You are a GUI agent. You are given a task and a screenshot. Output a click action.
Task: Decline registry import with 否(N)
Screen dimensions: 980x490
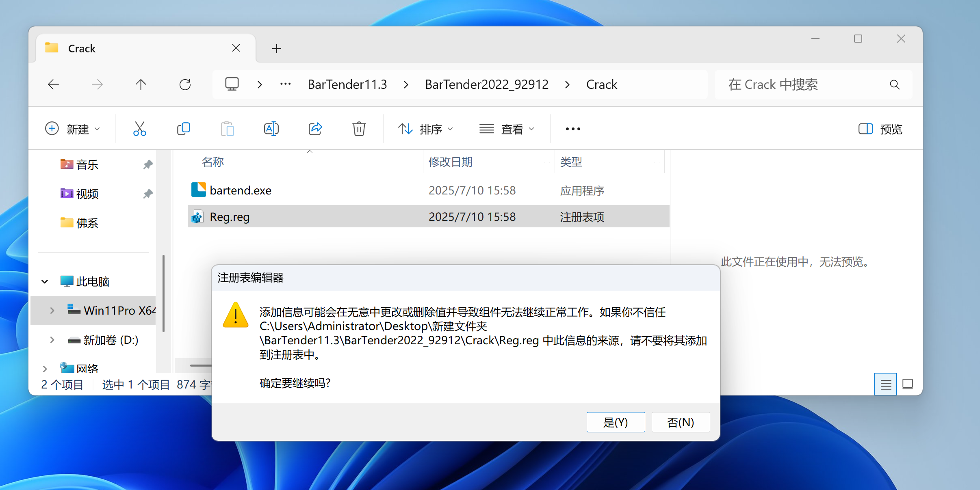tap(680, 422)
